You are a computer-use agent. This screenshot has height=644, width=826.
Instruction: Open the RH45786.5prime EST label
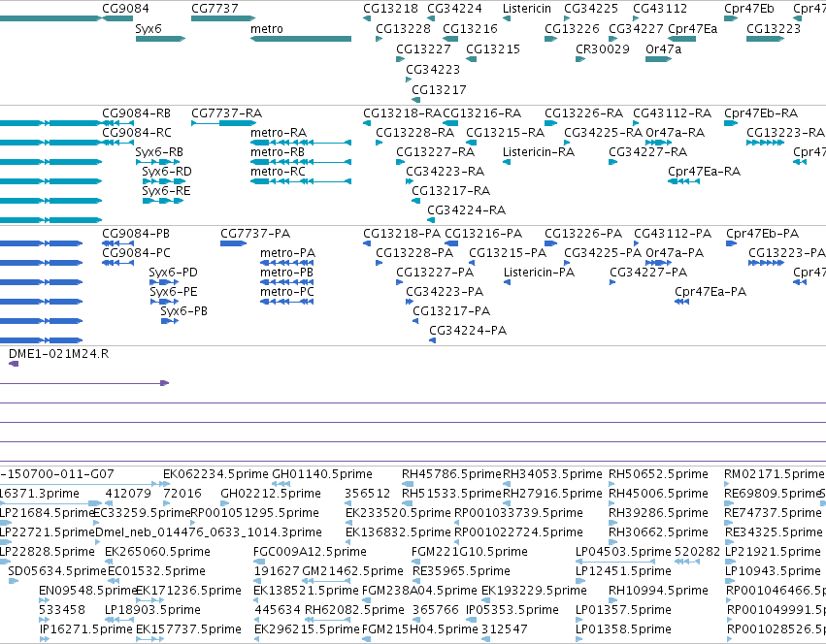click(451, 474)
